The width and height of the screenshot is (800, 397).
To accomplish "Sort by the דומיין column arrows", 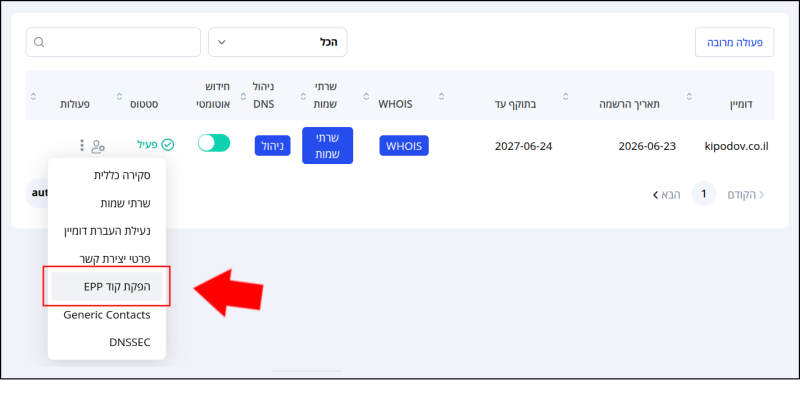I will pos(689,96).
